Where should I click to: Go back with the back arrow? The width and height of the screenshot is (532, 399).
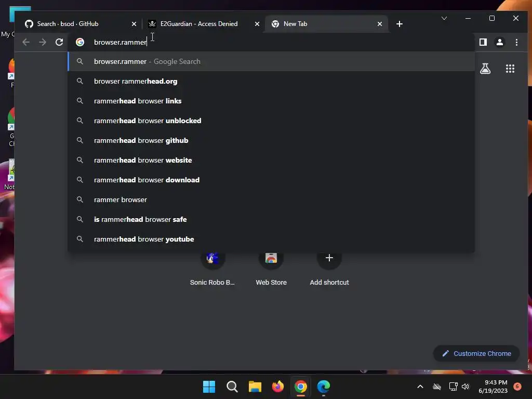[x=26, y=42]
